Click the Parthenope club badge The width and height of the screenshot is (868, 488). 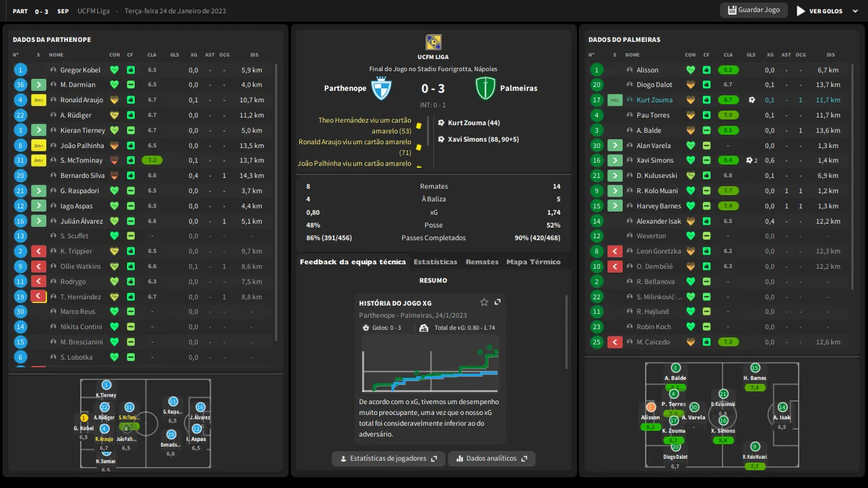tap(381, 88)
